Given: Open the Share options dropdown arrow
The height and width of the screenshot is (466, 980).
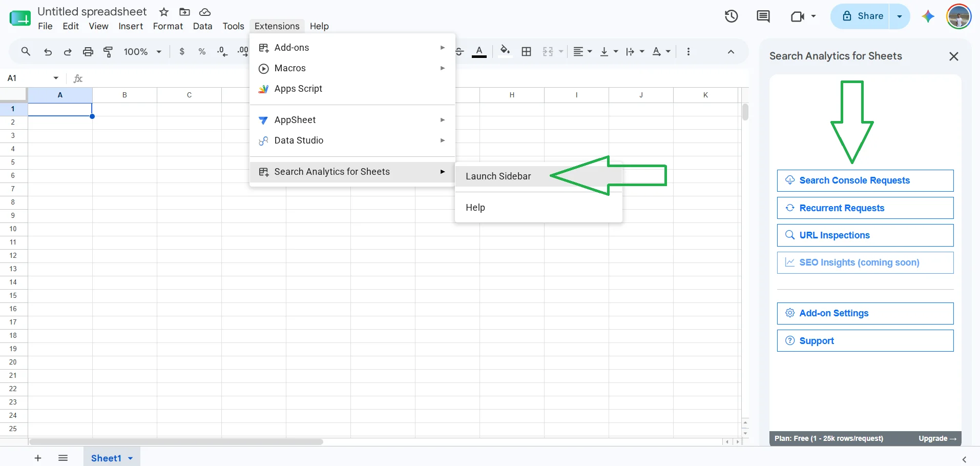Looking at the screenshot, I should (x=900, y=16).
